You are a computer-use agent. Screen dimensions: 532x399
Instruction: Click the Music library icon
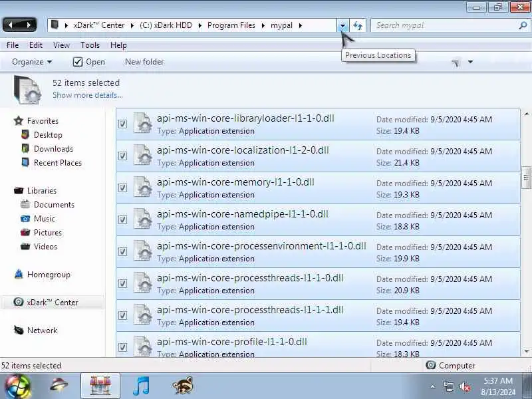click(25, 218)
